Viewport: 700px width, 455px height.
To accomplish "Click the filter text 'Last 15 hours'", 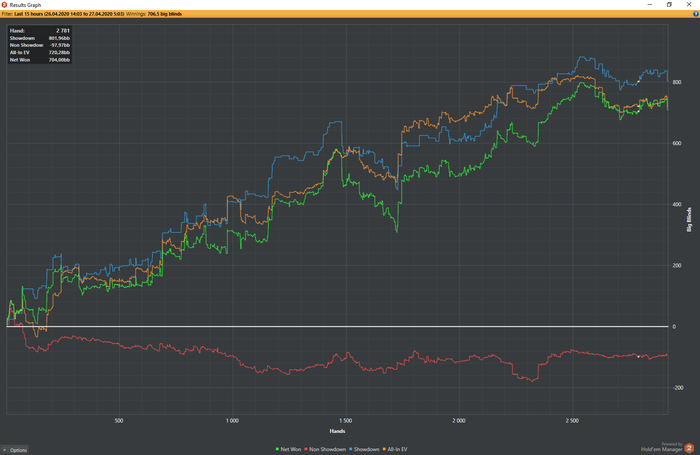I will pyautogui.click(x=29, y=14).
